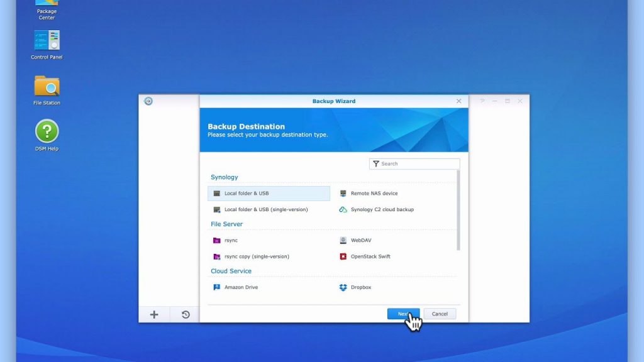Click the Amazon Drive icon

point(217,287)
